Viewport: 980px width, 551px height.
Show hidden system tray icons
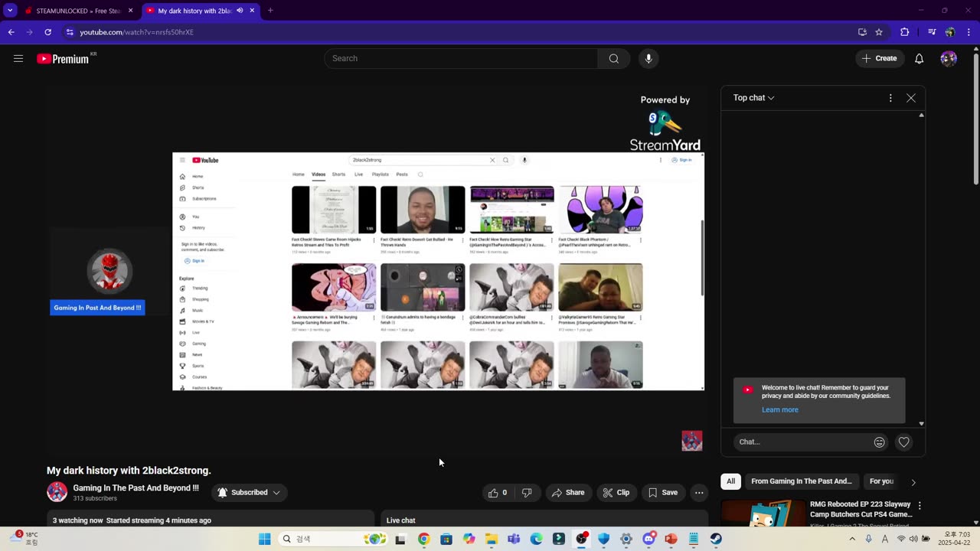852,539
